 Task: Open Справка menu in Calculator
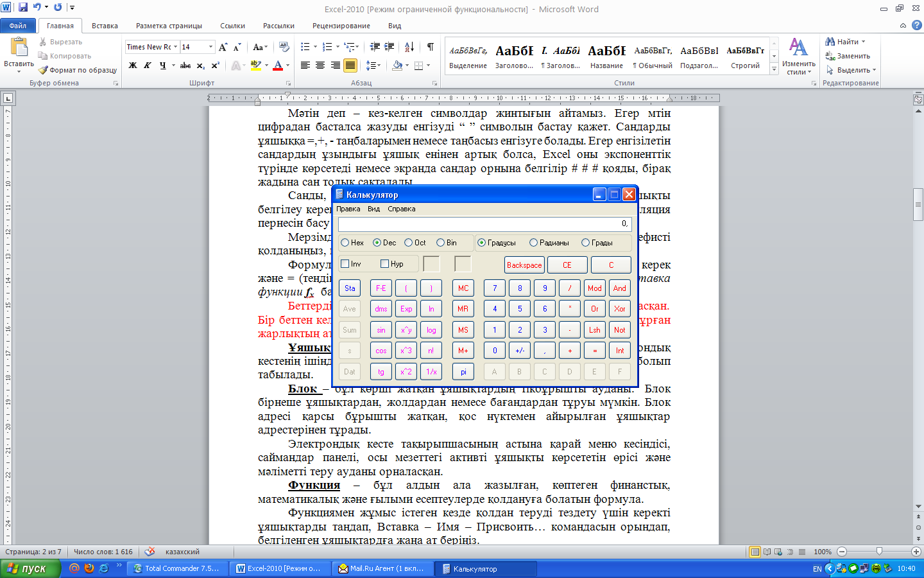[402, 209]
